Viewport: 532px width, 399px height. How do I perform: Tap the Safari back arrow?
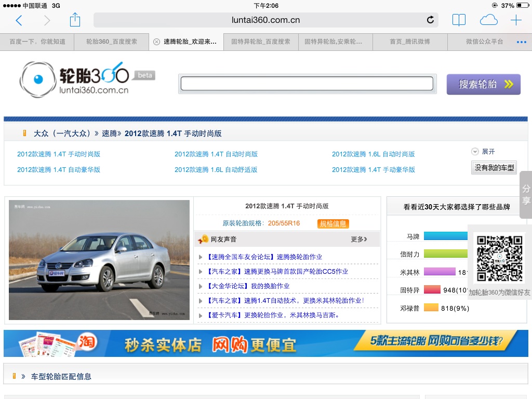[x=19, y=20]
